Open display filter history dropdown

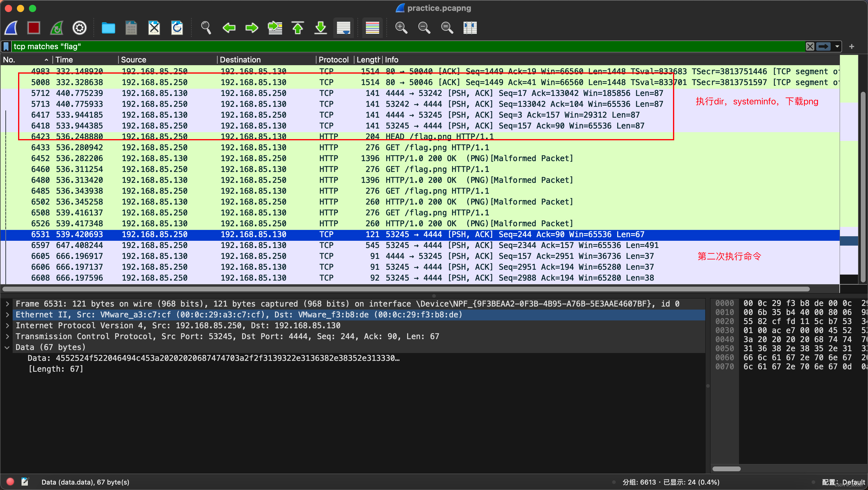[x=837, y=46]
